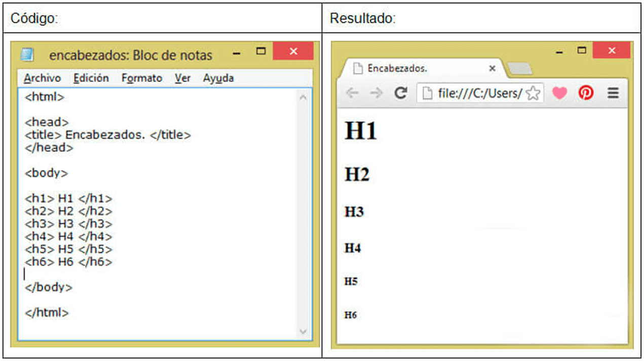Open the Formato menu in Notepad
Image resolution: width=644 pixels, height=361 pixels.
tap(142, 77)
